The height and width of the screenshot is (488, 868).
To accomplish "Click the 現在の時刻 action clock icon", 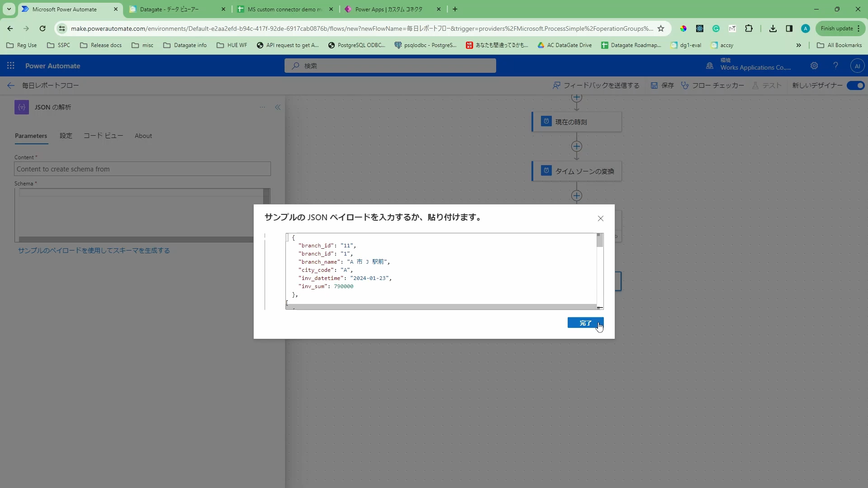I will 546,121.
